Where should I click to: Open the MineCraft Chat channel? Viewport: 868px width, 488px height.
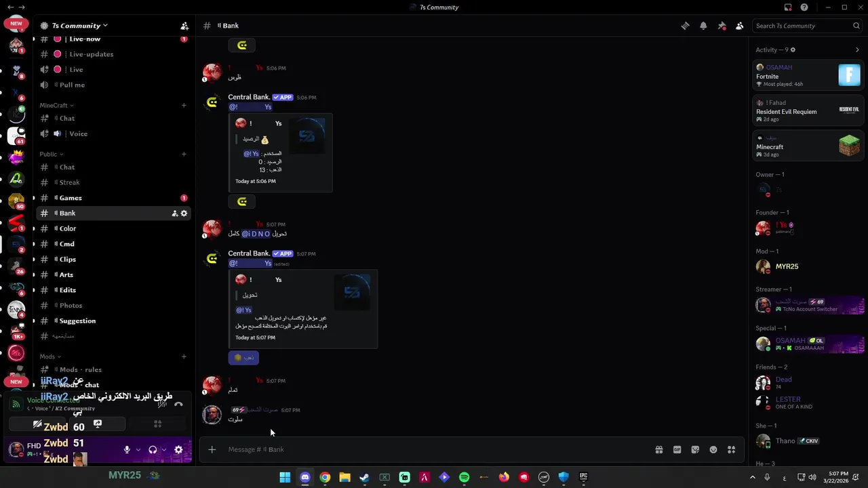click(x=113, y=118)
